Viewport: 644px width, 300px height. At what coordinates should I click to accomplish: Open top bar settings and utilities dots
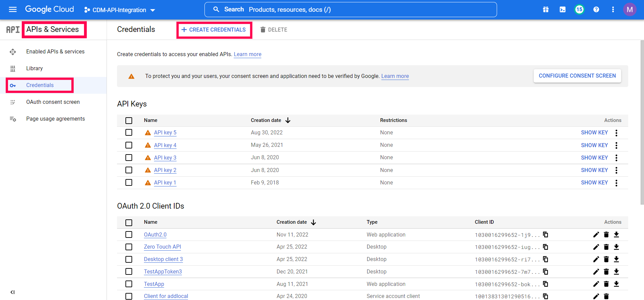point(613,9)
